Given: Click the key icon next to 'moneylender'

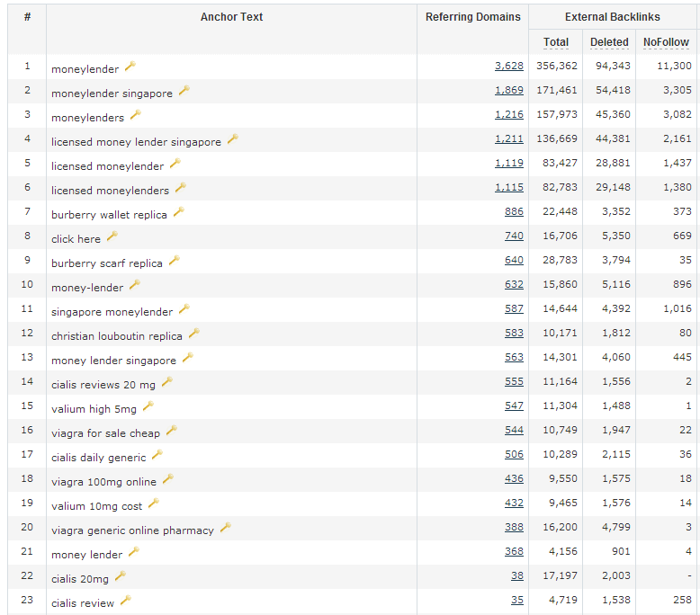Looking at the screenshot, I should [130, 67].
